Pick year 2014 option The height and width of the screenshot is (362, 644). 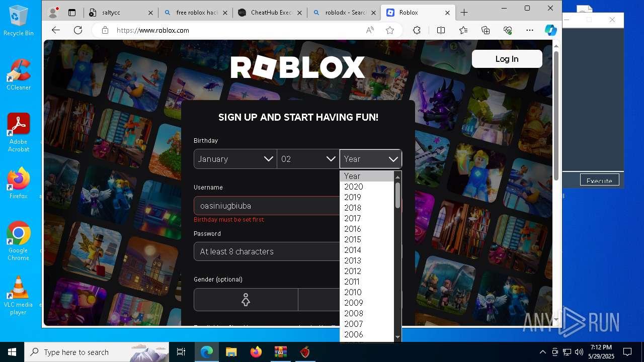[x=367, y=250]
